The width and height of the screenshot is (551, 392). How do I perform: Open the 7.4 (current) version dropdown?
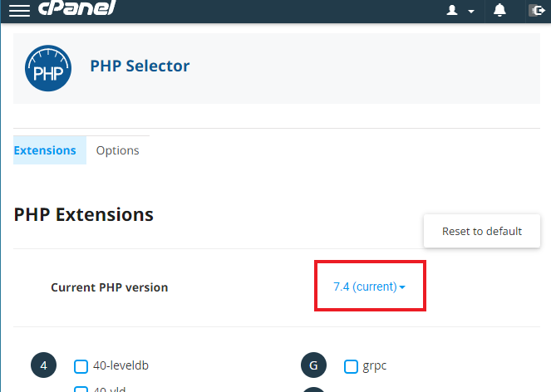pos(369,287)
